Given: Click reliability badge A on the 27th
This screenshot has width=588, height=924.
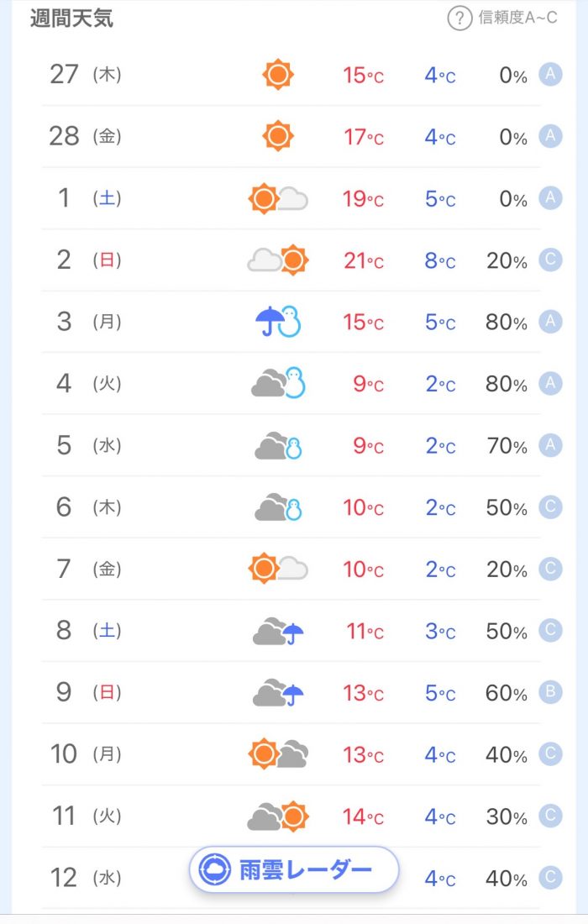Looking at the screenshot, I should click(550, 74).
